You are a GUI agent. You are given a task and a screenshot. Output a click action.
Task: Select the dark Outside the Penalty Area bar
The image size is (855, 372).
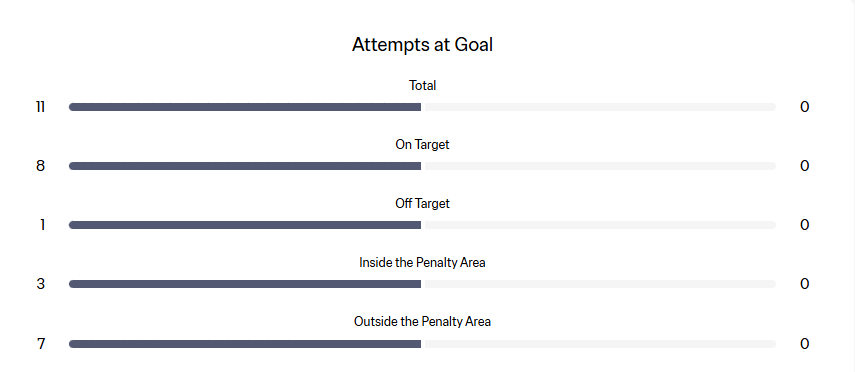coord(245,344)
